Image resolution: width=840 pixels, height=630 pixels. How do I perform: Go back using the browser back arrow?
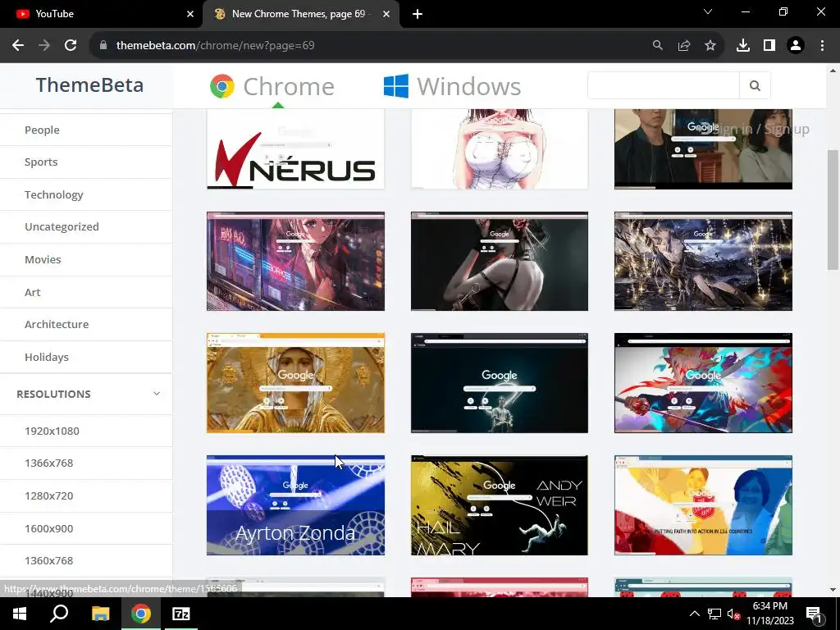pyautogui.click(x=18, y=46)
